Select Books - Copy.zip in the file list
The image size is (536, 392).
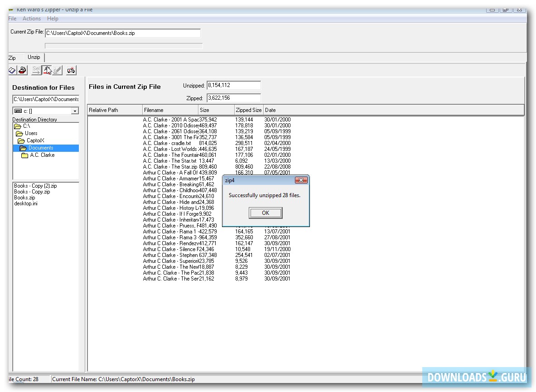pyautogui.click(x=32, y=192)
